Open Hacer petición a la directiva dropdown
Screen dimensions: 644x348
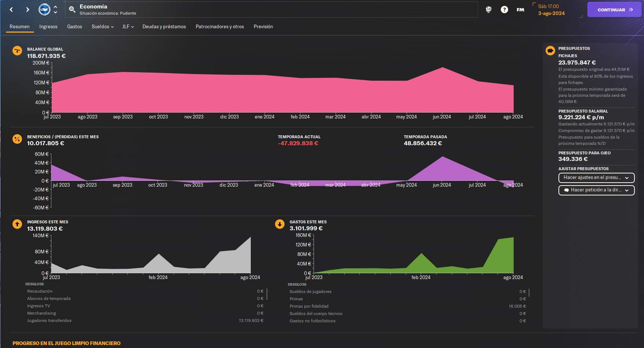pos(597,190)
